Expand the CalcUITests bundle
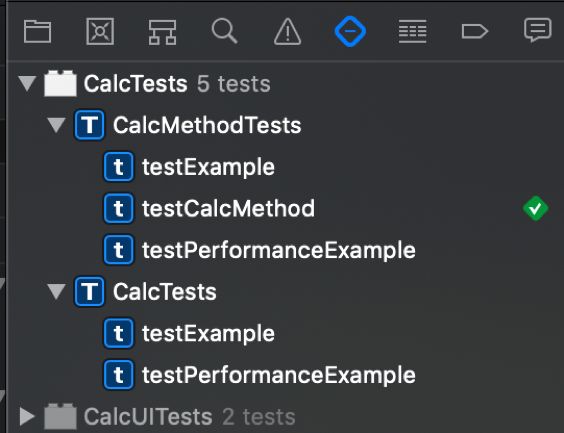 (x=27, y=416)
